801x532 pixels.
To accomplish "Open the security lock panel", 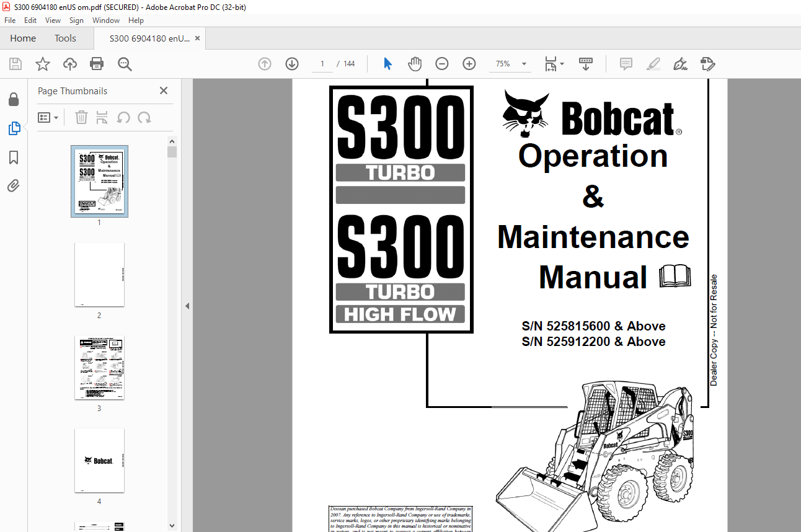I will 14,99.
